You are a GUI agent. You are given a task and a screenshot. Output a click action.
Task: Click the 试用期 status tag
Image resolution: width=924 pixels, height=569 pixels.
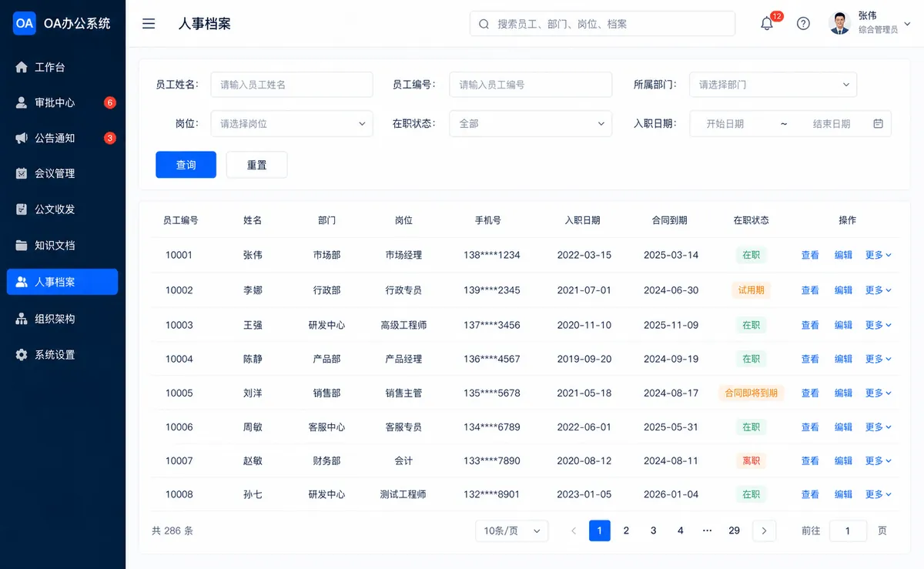tap(751, 290)
